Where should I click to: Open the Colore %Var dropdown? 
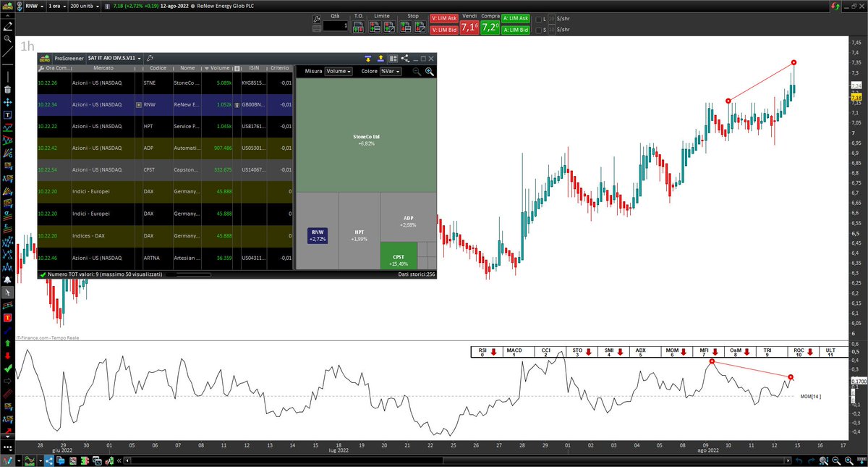(391, 71)
